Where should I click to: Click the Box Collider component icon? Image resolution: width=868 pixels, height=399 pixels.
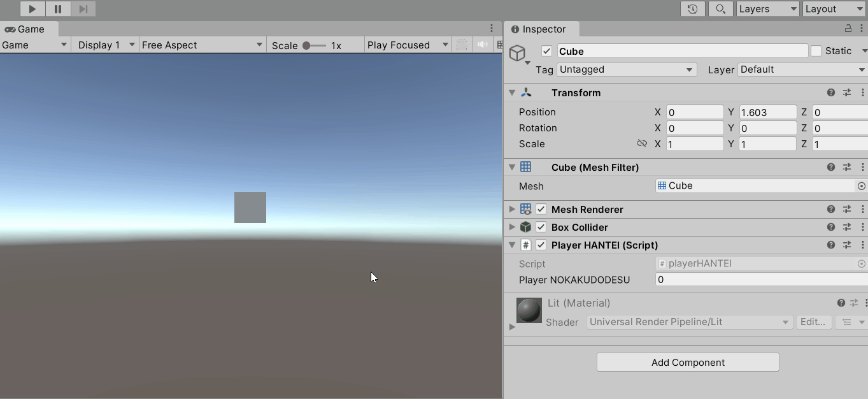(x=525, y=227)
